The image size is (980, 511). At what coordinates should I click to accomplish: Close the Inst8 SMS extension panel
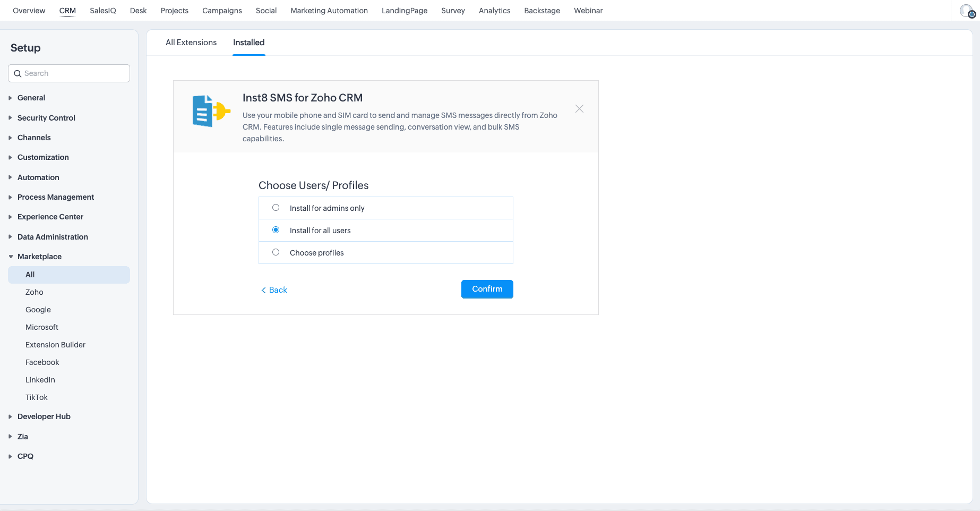click(x=579, y=108)
